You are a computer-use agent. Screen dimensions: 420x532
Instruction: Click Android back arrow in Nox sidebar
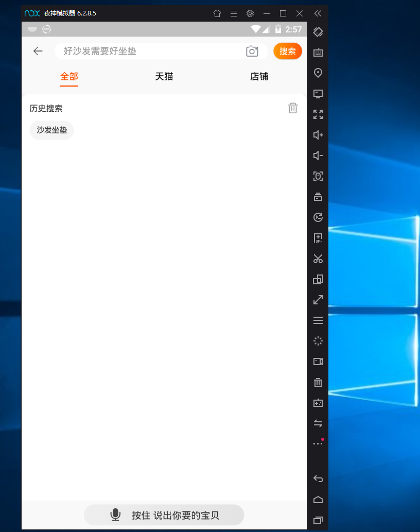pyautogui.click(x=318, y=479)
